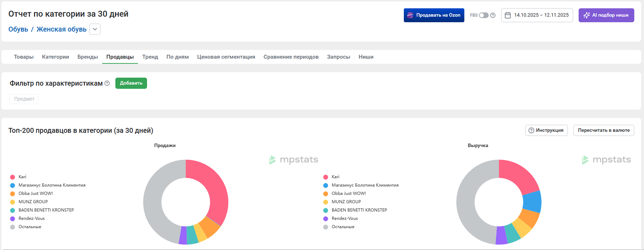Open the Ценовая сегментация tab

226,57
